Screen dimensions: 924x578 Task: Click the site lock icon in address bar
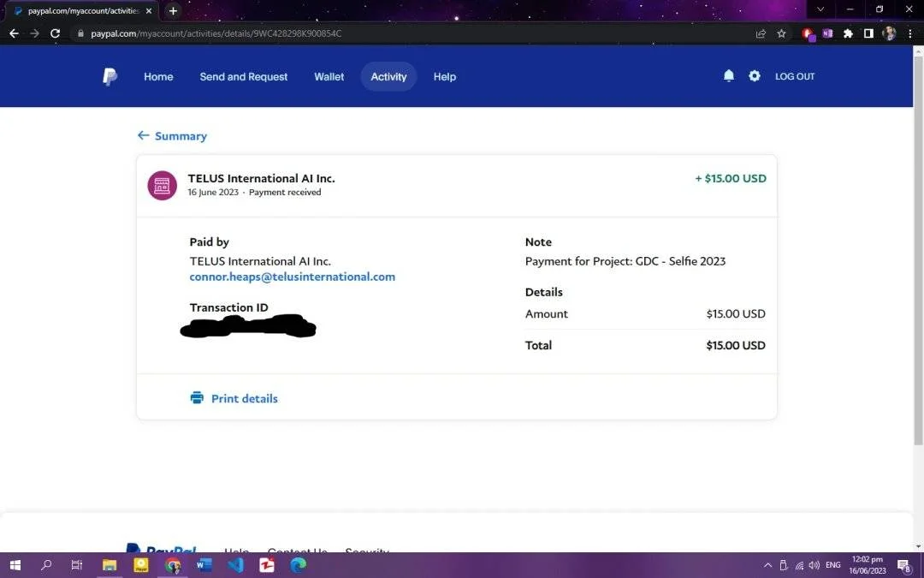pyautogui.click(x=80, y=33)
